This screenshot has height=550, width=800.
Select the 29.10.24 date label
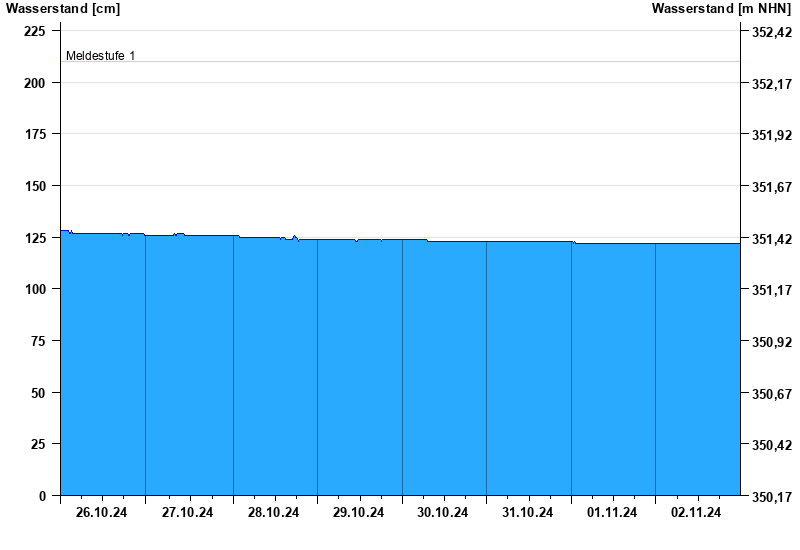tap(358, 512)
